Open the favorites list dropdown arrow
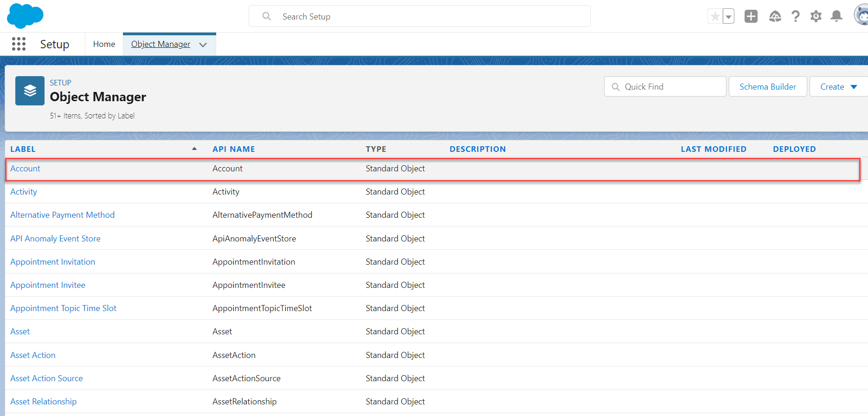This screenshot has height=416, width=868. pyautogui.click(x=729, y=17)
